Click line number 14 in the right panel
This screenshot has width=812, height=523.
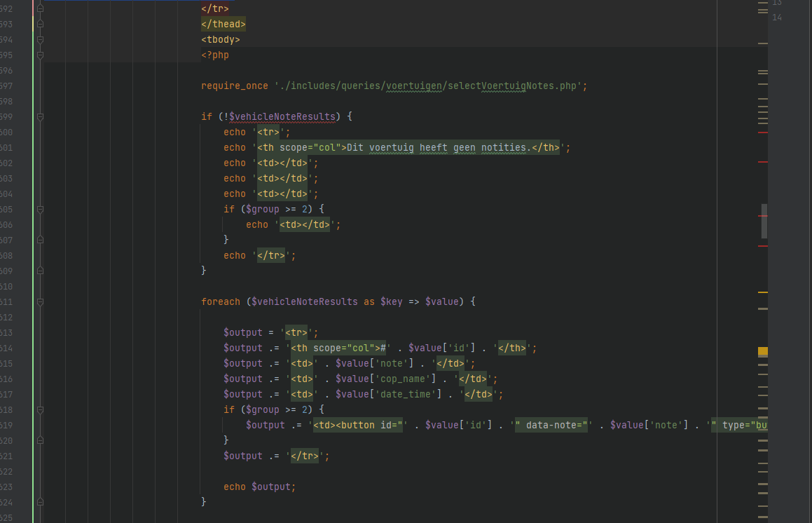click(x=777, y=18)
